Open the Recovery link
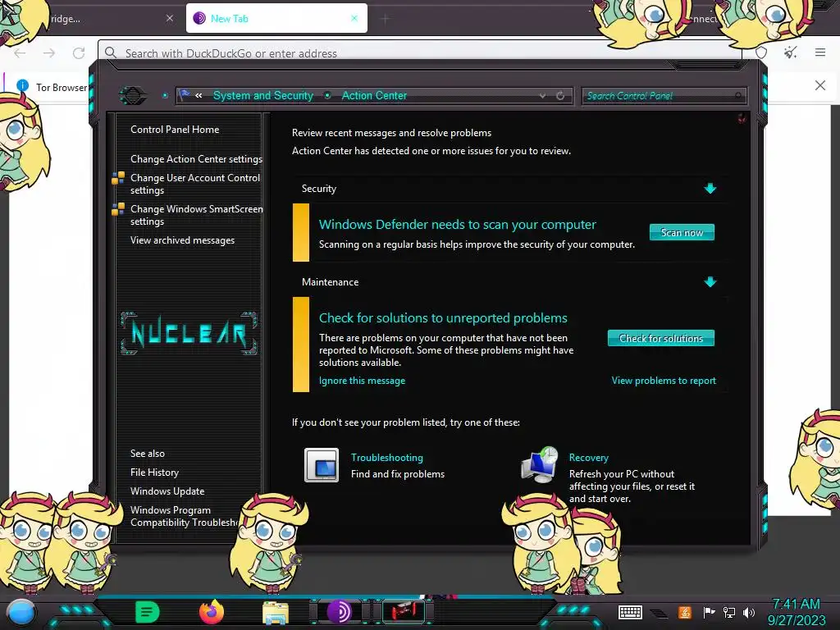This screenshot has width=840, height=630. click(588, 458)
